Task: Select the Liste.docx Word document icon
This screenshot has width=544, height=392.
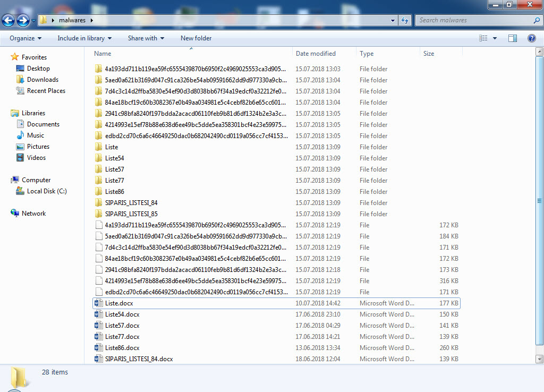Action: click(x=98, y=303)
